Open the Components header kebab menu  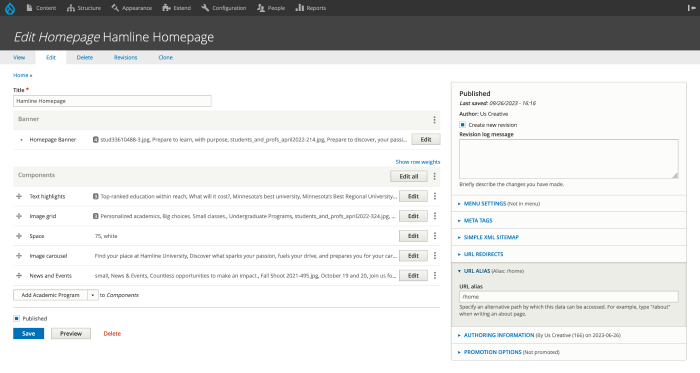(434, 176)
